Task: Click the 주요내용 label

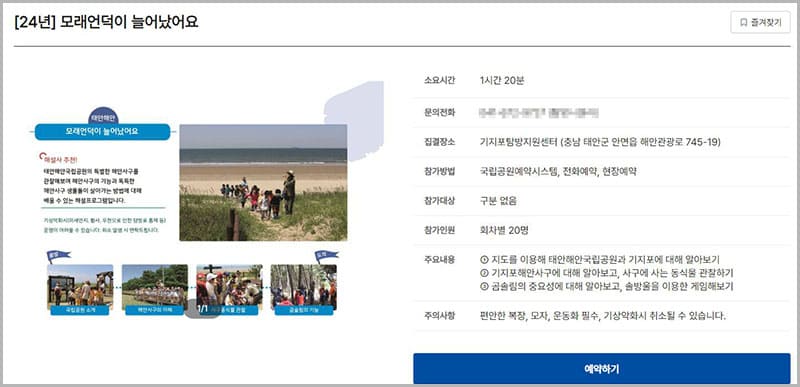Action: [x=439, y=260]
